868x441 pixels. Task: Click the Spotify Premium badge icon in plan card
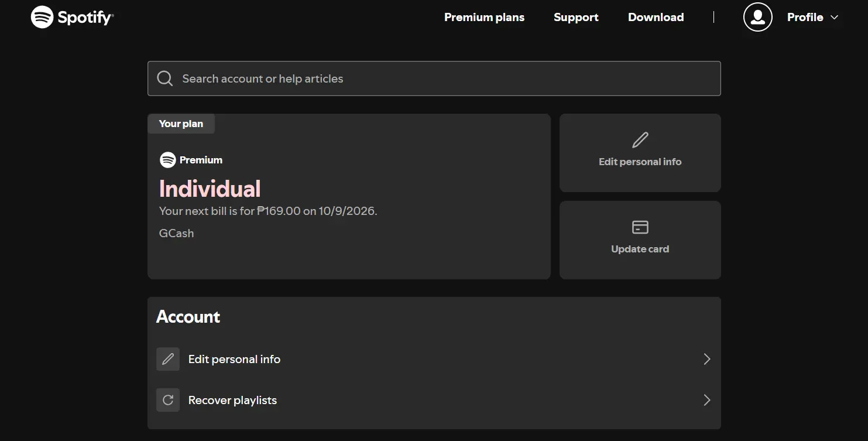168,160
